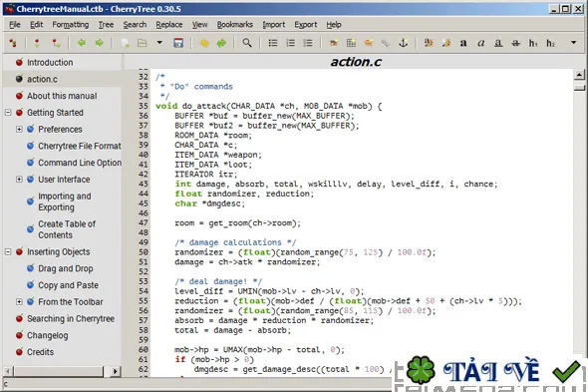Image resolution: width=588 pixels, height=392 pixels.
Task: Select the Command Line Option node
Action: (80, 163)
